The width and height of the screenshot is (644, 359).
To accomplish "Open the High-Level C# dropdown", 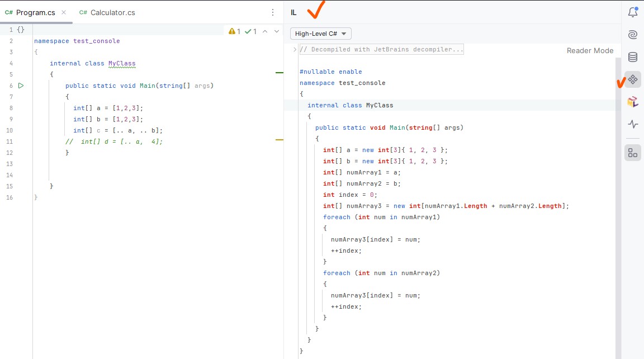I will pos(320,34).
